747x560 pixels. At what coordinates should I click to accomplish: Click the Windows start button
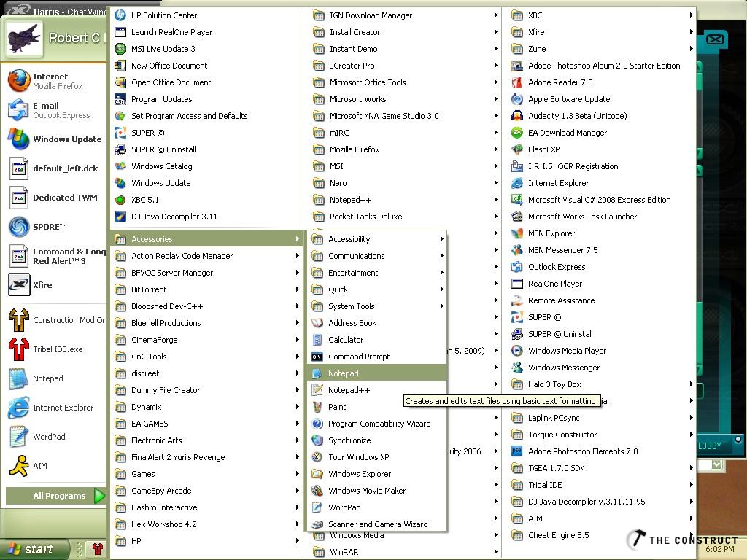coord(34,549)
